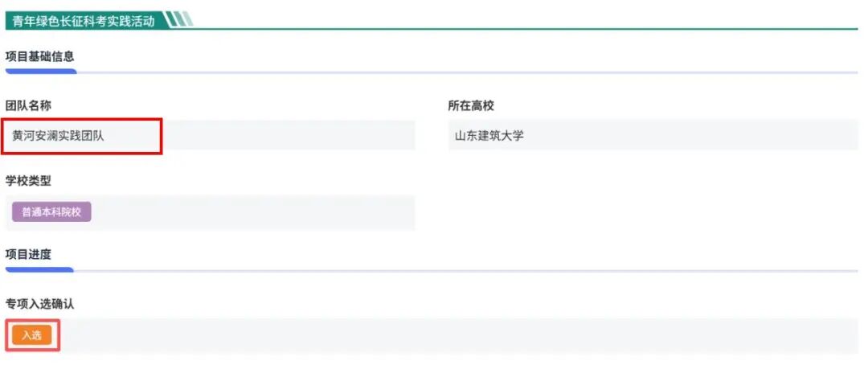Click the 项目基础信息 section heading
This screenshot has height=365, width=868.
(x=40, y=56)
